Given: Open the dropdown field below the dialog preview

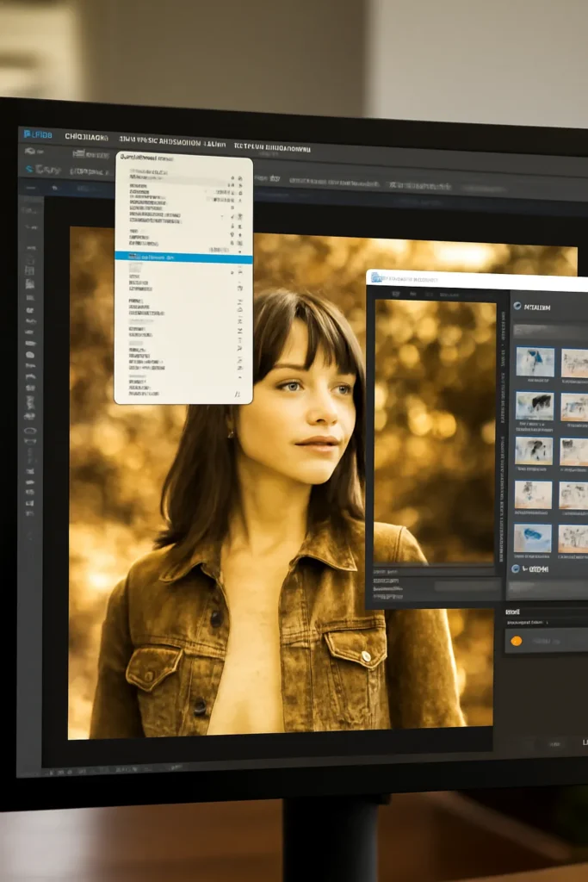Looking at the screenshot, I should click(x=467, y=586).
